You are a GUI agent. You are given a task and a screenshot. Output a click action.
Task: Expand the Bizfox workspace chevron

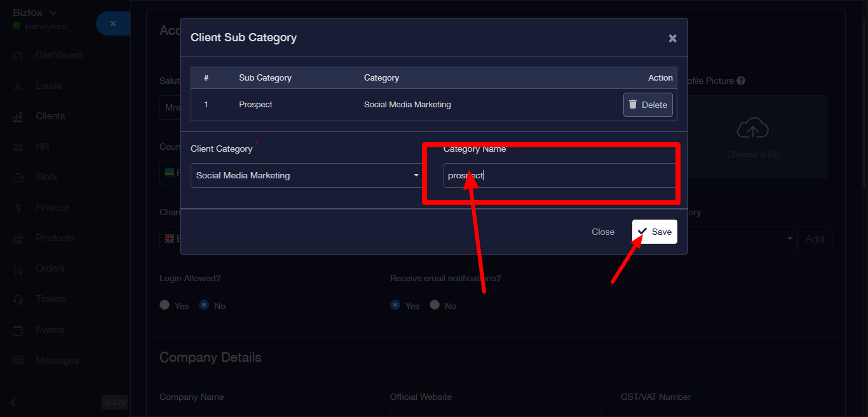(x=53, y=13)
